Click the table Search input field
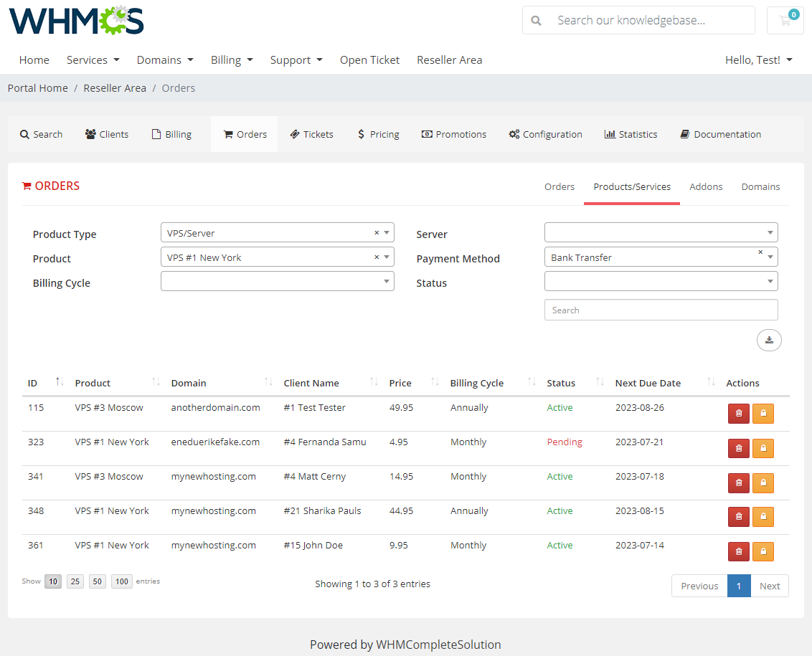The image size is (812, 656). pos(661,310)
